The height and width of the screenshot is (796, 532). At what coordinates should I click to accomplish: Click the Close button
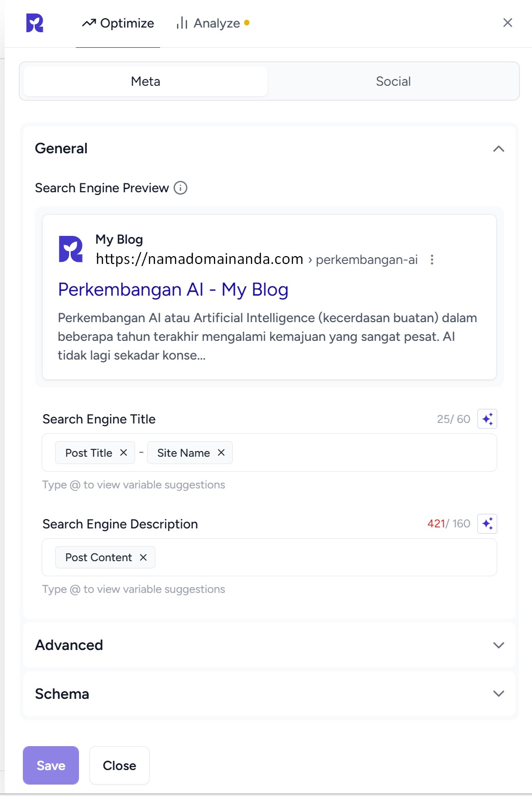pos(119,765)
